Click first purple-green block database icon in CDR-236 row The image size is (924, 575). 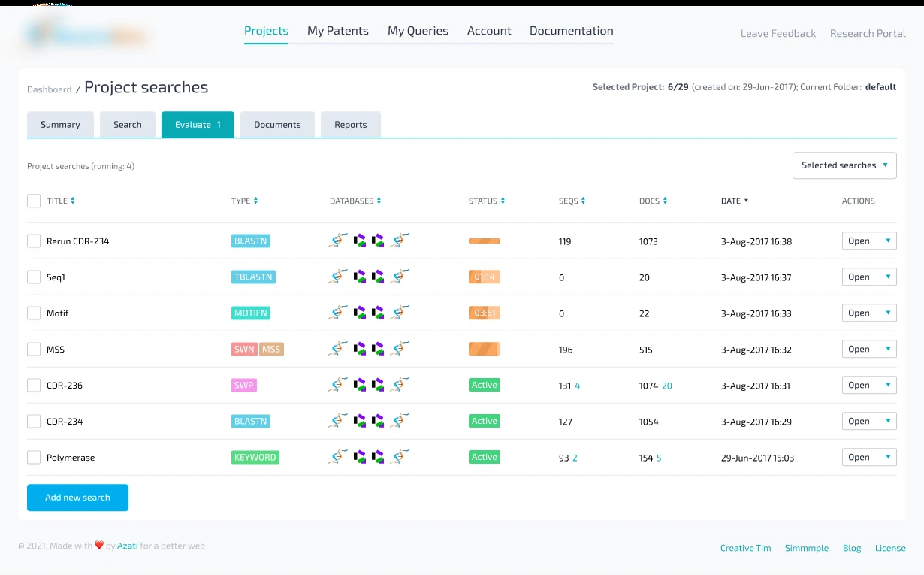point(360,385)
